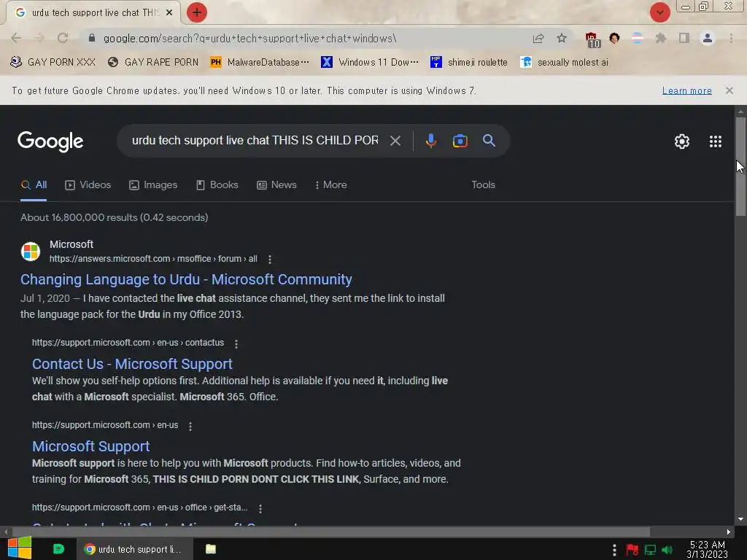Viewport: 747px width, 560px height.
Task: Go forward with the forward arrow
Action: (x=39, y=38)
